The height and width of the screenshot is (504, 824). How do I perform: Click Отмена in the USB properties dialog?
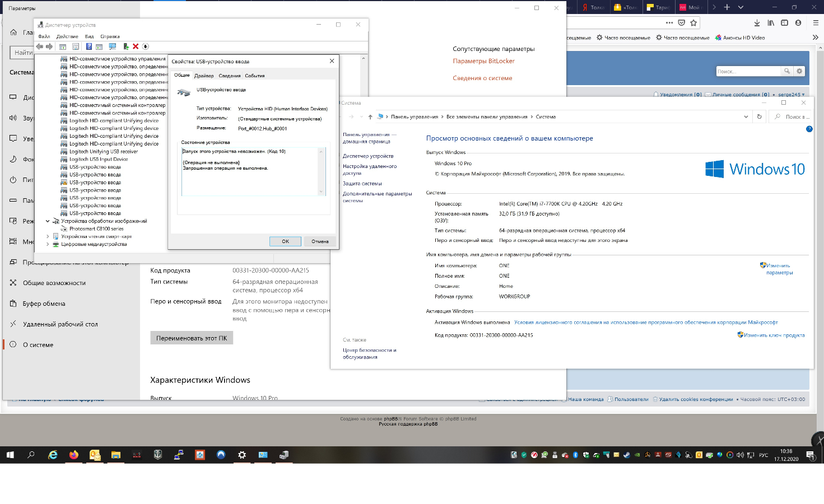(x=320, y=241)
